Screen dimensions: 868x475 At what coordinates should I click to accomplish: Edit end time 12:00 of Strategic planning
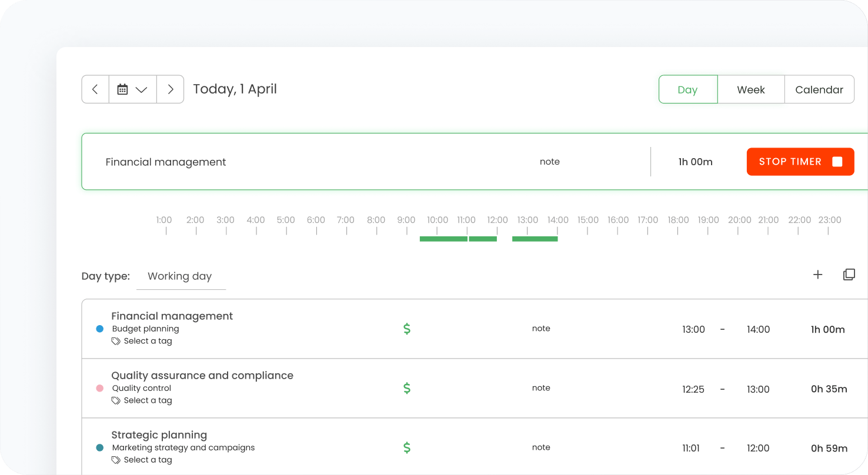(758, 449)
